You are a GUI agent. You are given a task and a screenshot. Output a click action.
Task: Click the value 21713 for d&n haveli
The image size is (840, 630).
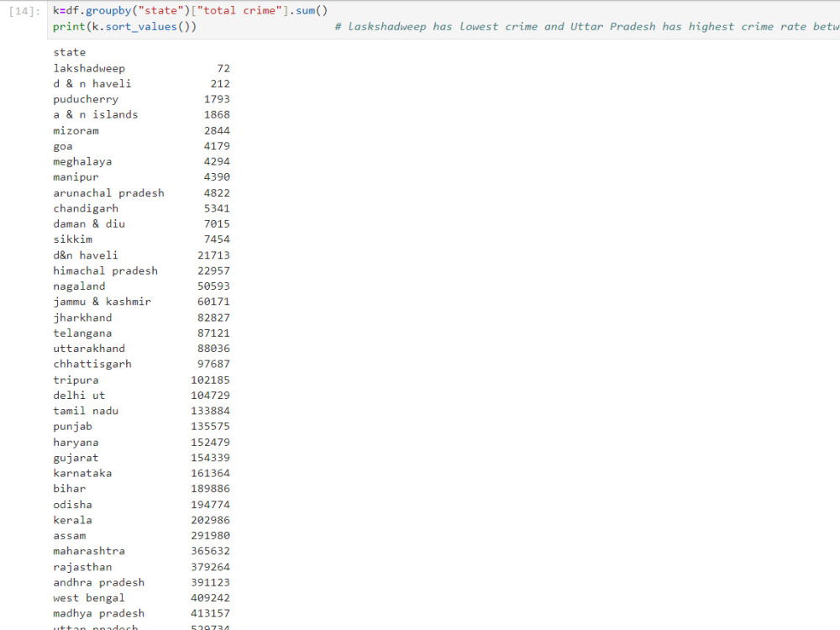point(213,255)
